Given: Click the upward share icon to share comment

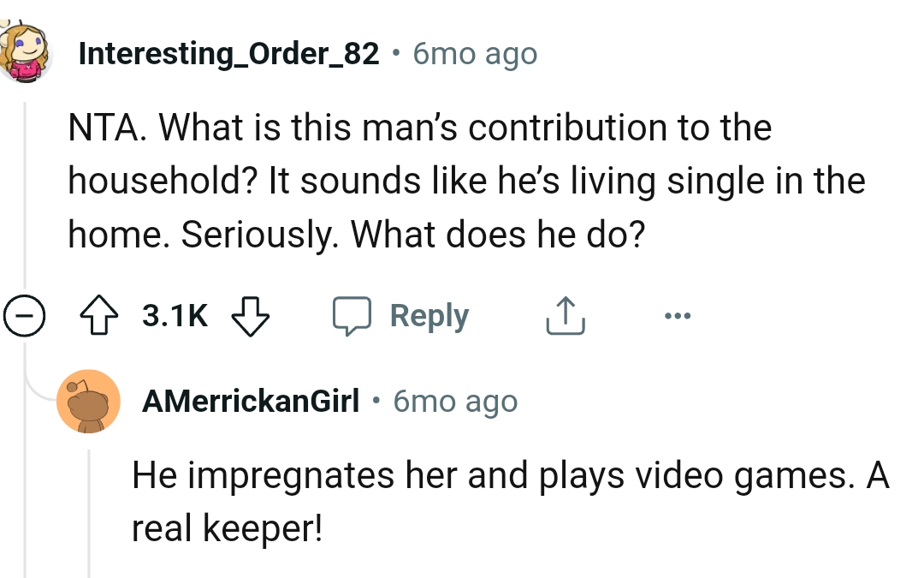Looking at the screenshot, I should 565,314.
